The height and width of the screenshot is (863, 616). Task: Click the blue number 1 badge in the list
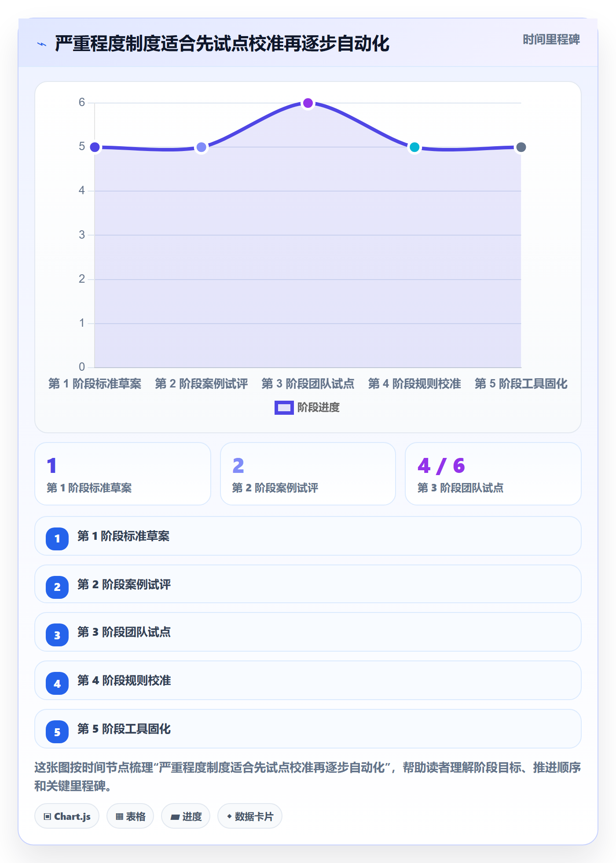coord(57,538)
